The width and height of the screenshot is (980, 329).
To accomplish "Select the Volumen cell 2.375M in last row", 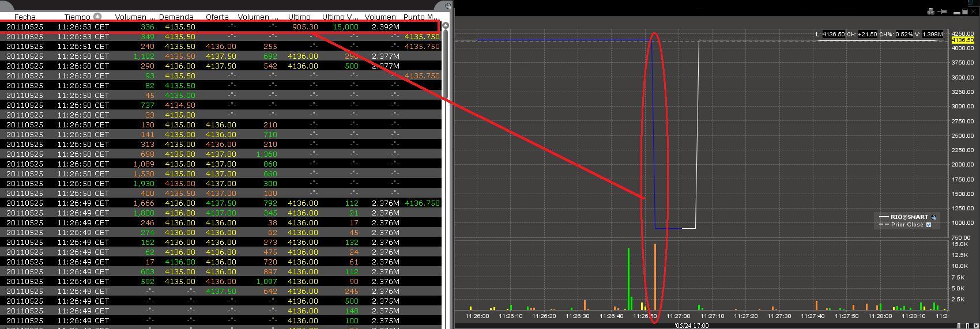I will click(386, 320).
